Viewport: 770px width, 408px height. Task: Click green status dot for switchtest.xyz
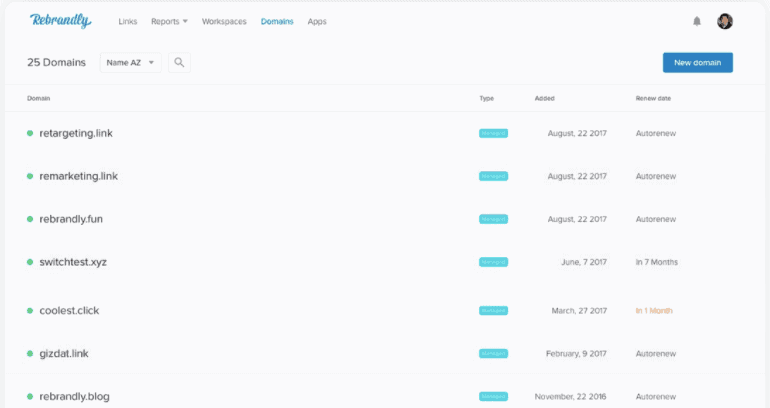30,262
